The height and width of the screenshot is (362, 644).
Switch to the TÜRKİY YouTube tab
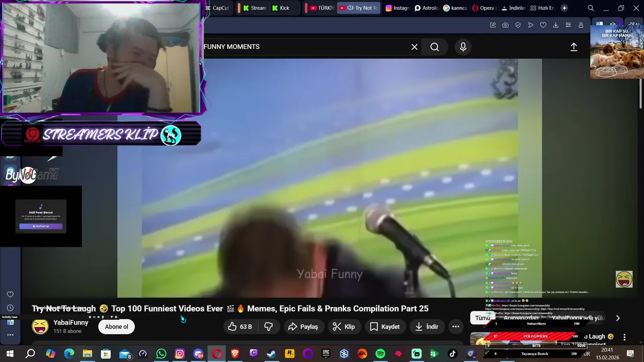pyautogui.click(x=321, y=8)
